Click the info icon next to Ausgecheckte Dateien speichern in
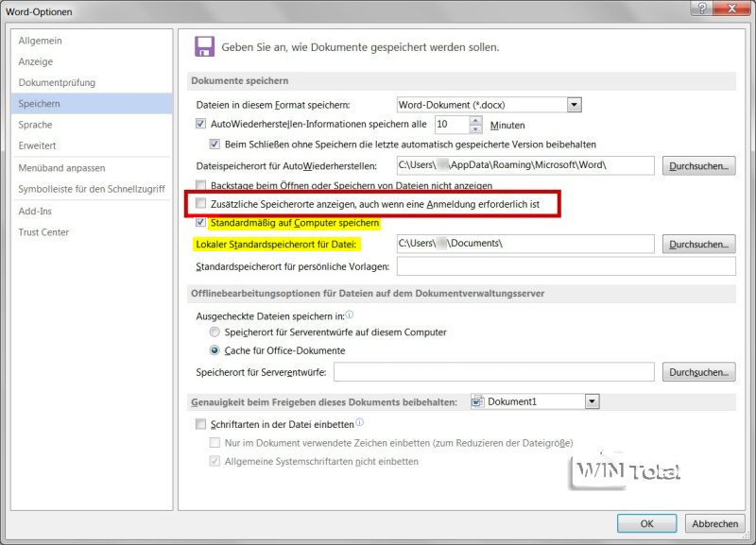756x545 pixels. [350, 315]
